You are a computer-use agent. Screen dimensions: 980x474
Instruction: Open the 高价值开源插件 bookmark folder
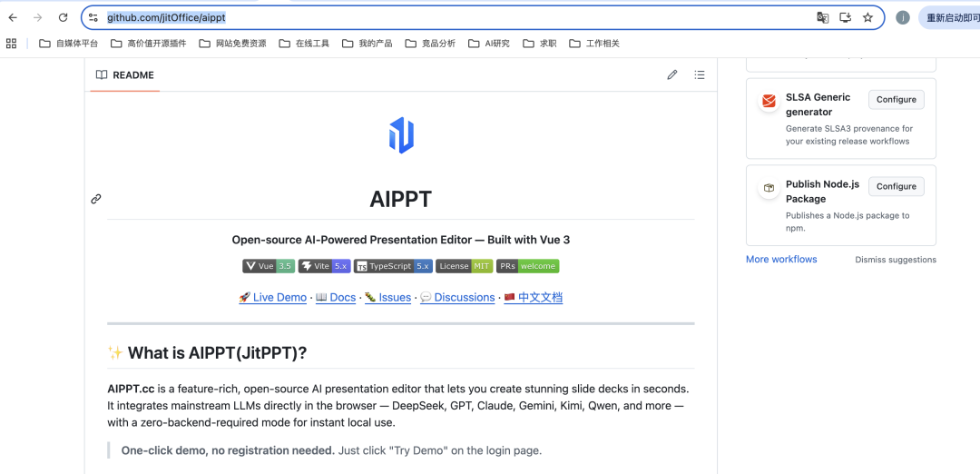click(149, 44)
